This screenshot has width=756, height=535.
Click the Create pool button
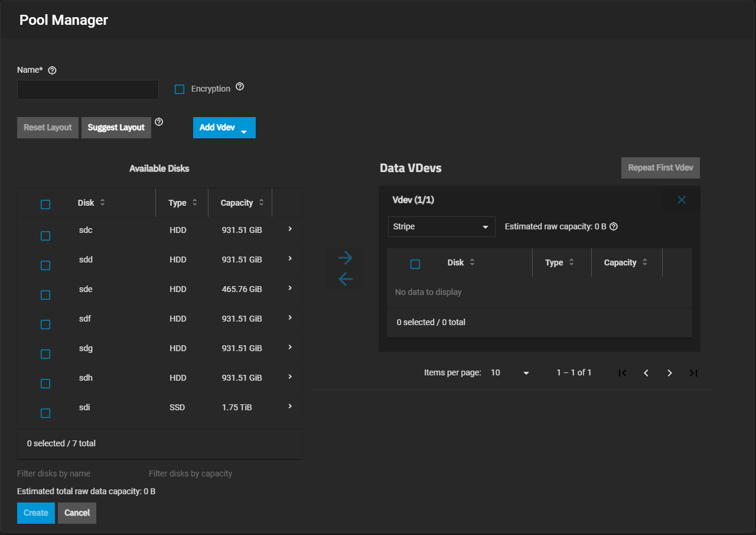(36, 513)
